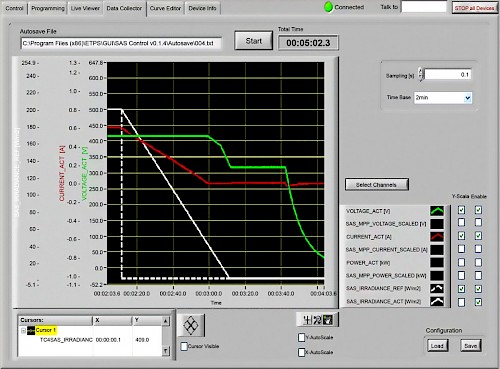500x369 pixels.
Task: Click the Configuration Load button
Action: pos(437,346)
